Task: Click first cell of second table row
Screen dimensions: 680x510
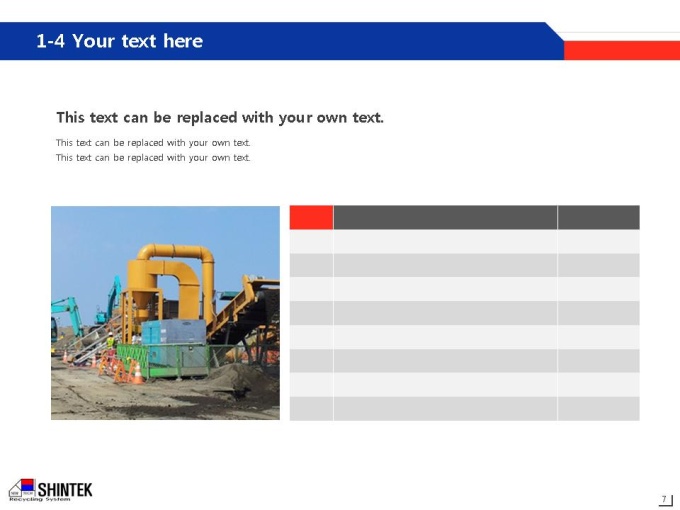Action: (x=311, y=265)
